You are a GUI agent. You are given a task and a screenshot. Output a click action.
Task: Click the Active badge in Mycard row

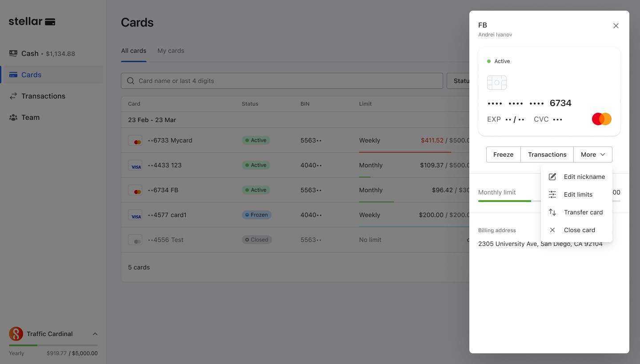tap(256, 140)
